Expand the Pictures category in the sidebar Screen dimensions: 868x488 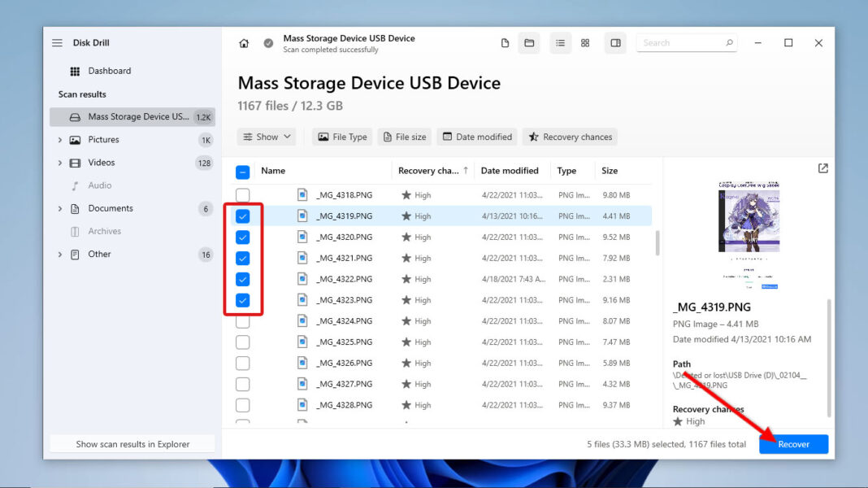pos(59,139)
